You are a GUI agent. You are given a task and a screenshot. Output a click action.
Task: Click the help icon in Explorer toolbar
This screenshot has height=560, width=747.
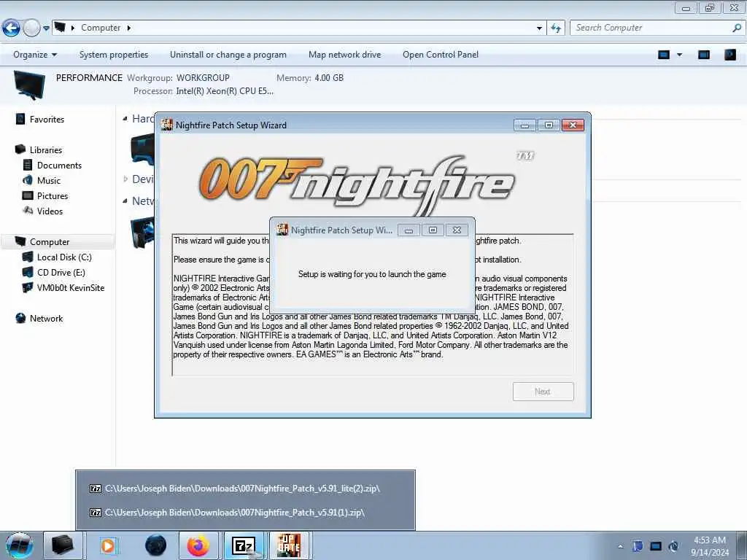tap(730, 55)
